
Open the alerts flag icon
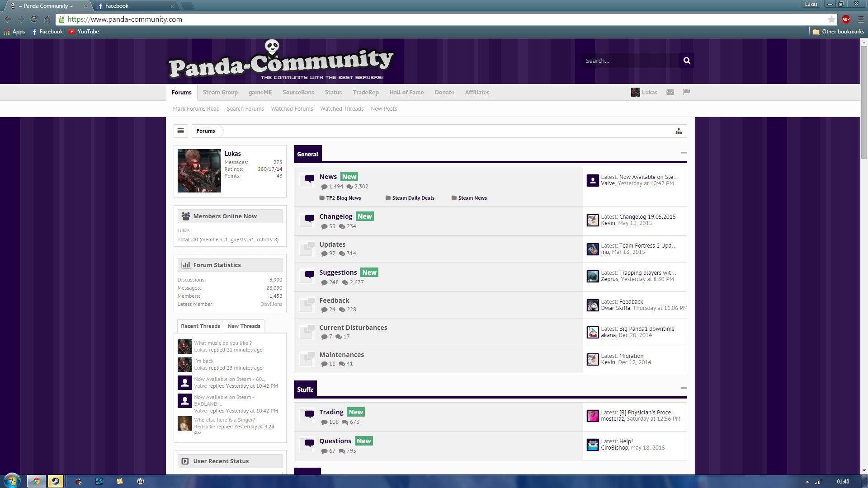click(x=686, y=92)
